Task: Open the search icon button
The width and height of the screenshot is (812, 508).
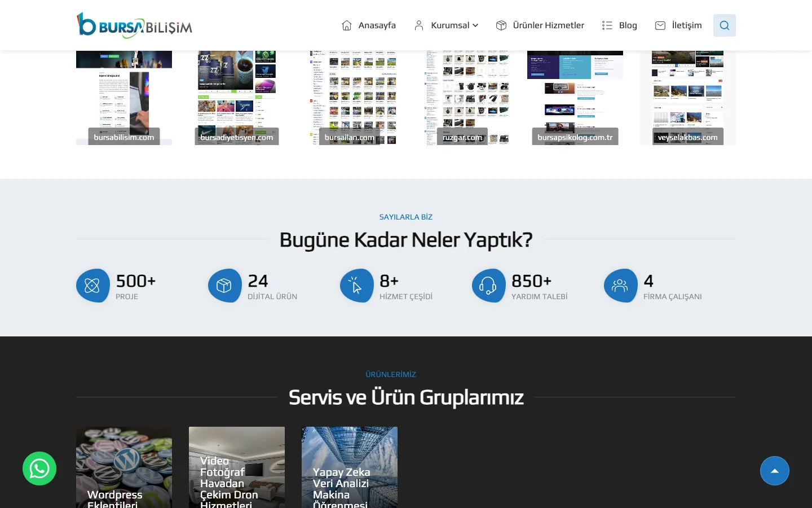Action: pos(725,25)
